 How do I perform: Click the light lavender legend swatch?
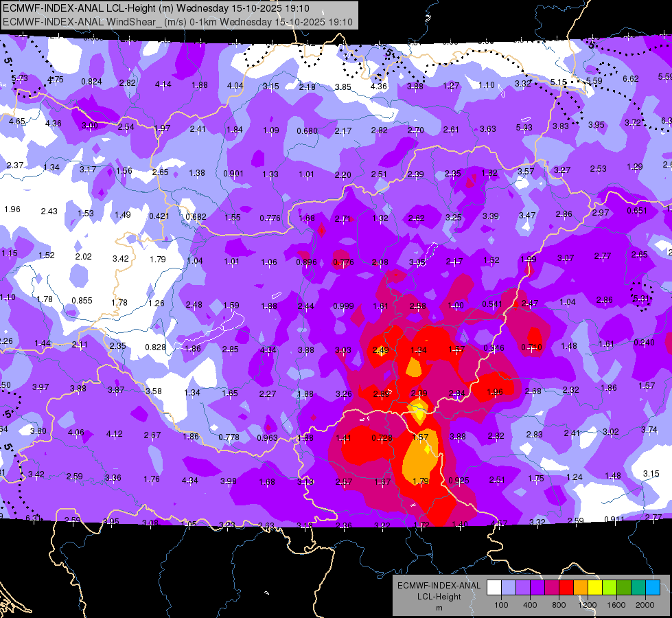click(509, 588)
